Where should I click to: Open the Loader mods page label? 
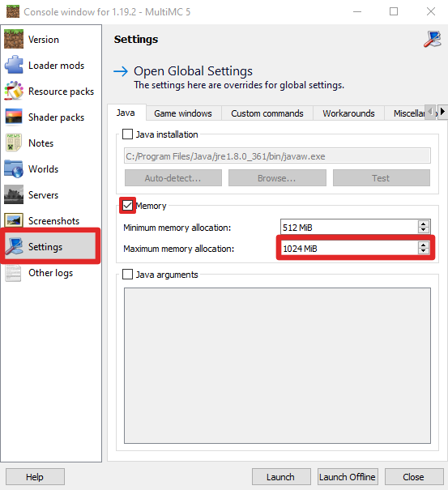click(56, 66)
